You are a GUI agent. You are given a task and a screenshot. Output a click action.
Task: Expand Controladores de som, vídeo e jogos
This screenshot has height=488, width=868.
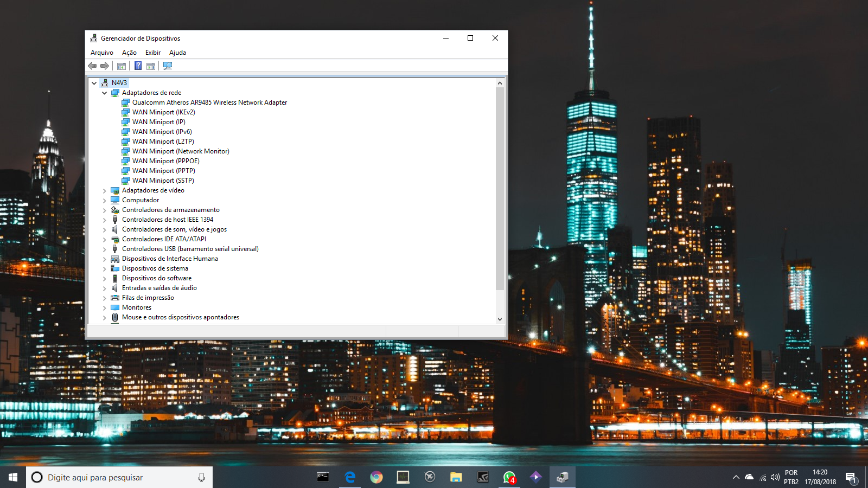click(105, 230)
